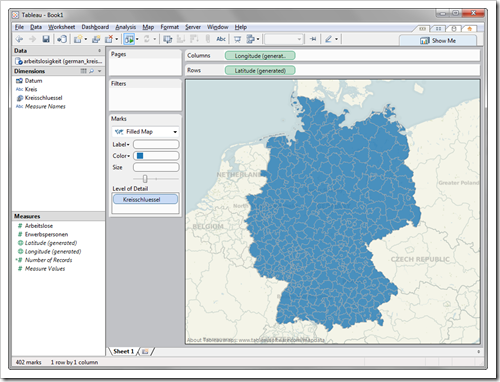Open New Worksheet dropdown arrow
Screen dimensions: 500x382
(x=86, y=39)
